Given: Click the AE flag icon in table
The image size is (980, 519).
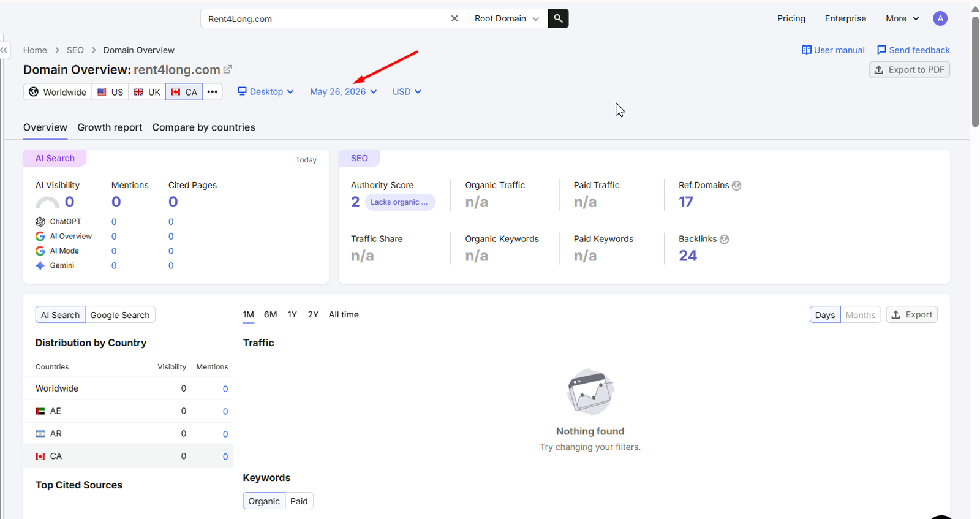Looking at the screenshot, I should (40, 411).
